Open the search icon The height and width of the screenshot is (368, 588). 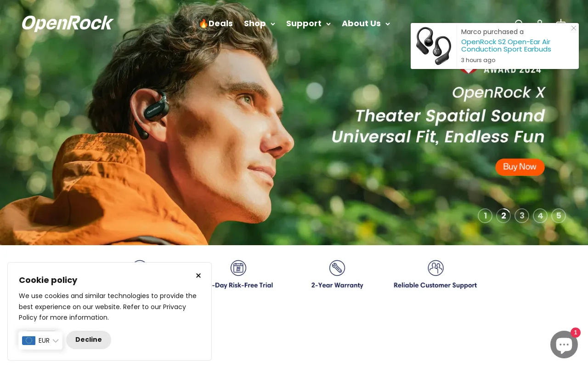[x=519, y=24]
